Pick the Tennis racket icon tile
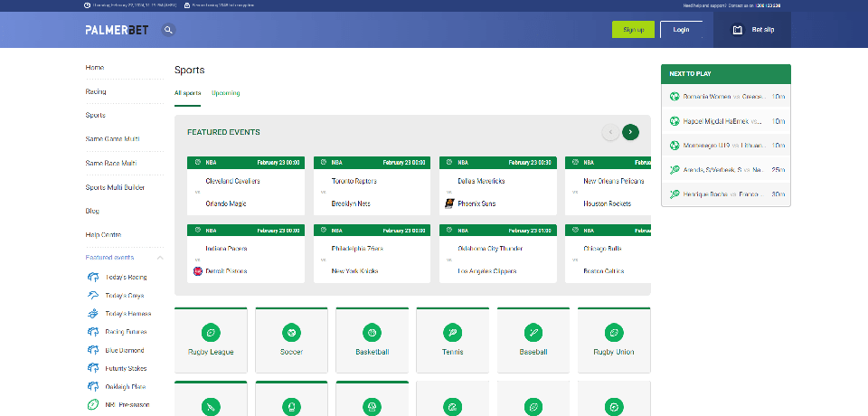The width and height of the screenshot is (868, 416). [x=452, y=332]
